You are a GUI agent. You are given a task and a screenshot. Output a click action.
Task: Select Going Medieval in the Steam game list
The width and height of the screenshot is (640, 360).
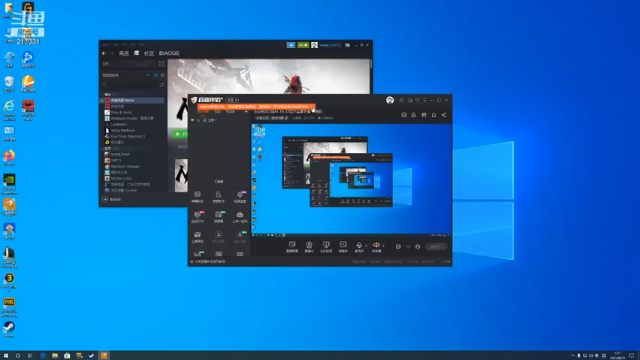120,130
